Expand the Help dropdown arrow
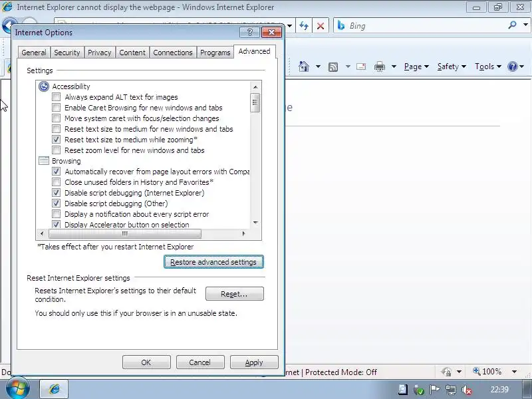 (522, 66)
